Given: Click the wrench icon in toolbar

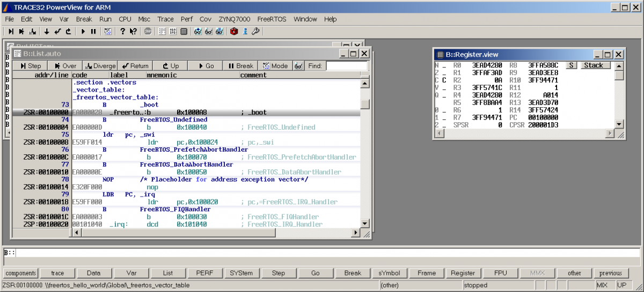Looking at the screenshot, I should tap(255, 32).
